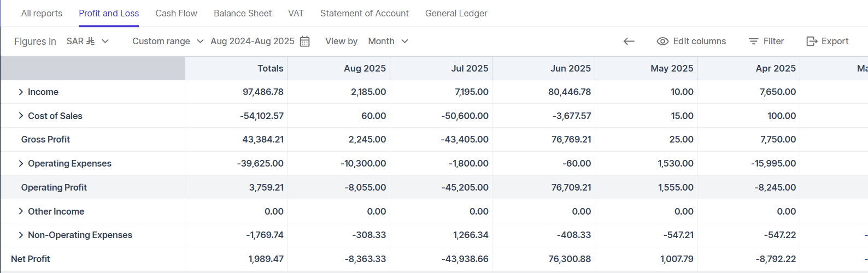Screen dimensions: 868x273
Task: Click the calendar icon beside date range
Action: pyautogui.click(x=305, y=41)
